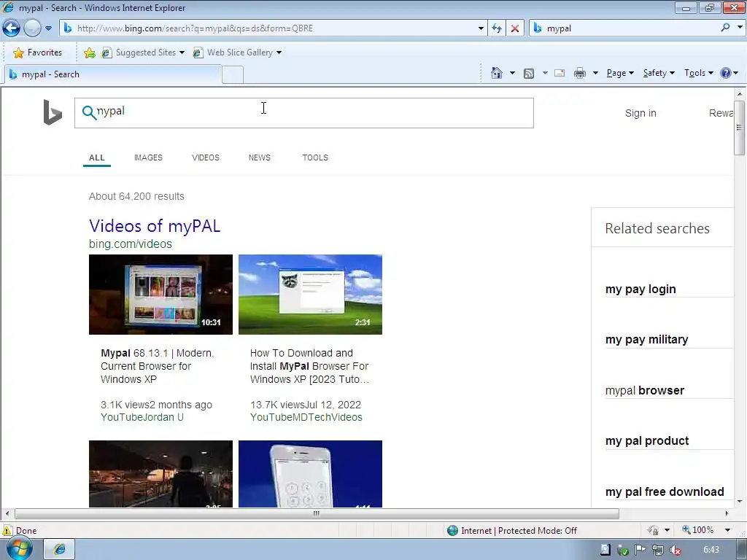
Task: Click the Stop loading red X icon
Action: [x=515, y=28]
